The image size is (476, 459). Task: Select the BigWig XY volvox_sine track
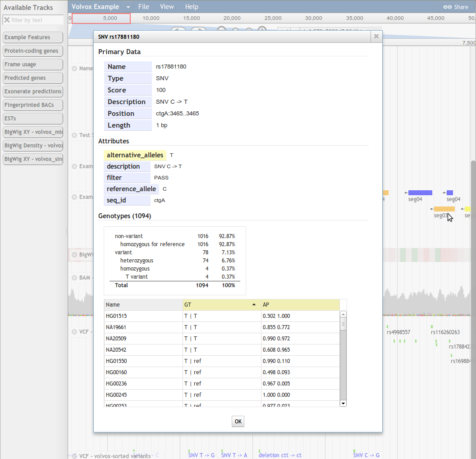click(x=33, y=159)
